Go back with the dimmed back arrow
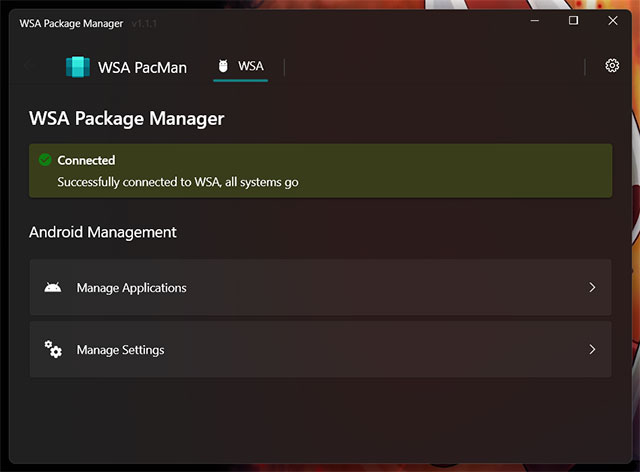 28,66
